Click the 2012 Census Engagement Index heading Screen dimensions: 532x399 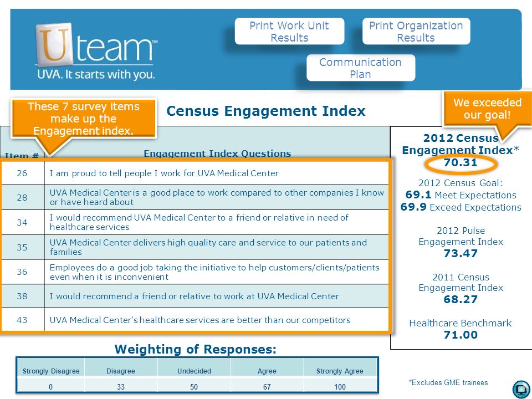pyautogui.click(x=461, y=144)
